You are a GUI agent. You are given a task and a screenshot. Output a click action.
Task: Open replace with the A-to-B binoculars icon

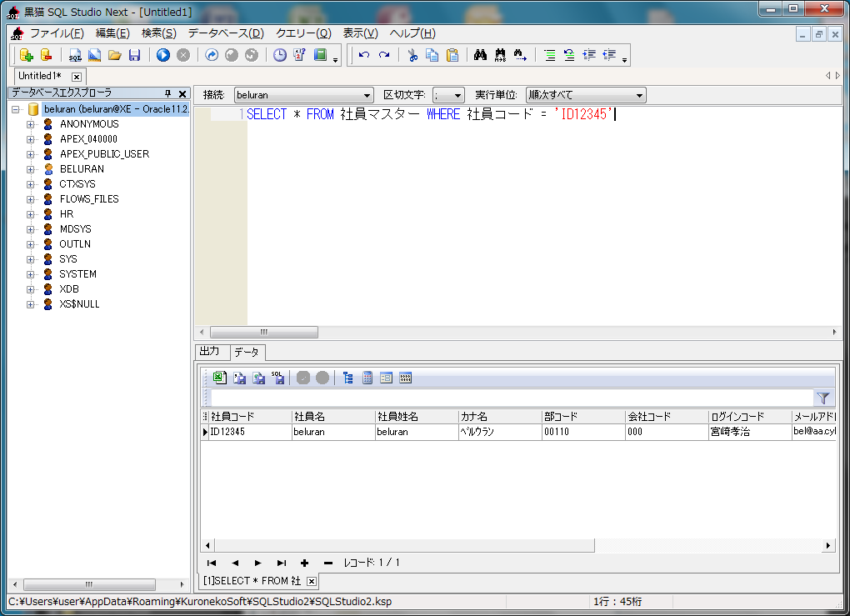tap(500, 55)
